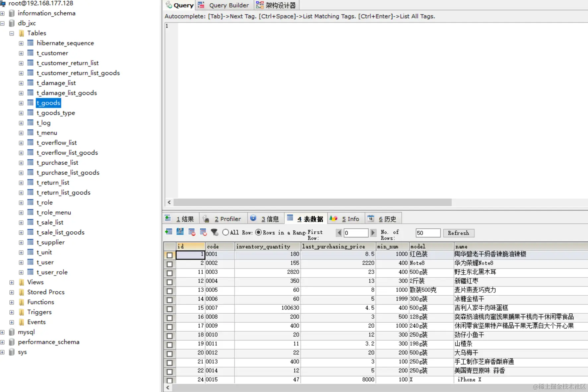Screen dimensions: 588x392
Task: Click the model column header
Action: [431, 246]
